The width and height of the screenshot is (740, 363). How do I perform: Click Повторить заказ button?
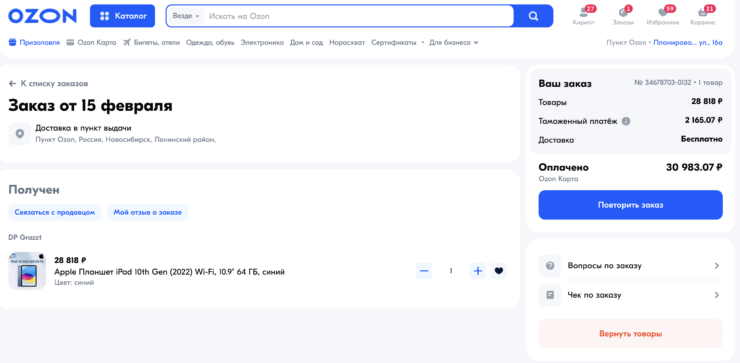631,205
